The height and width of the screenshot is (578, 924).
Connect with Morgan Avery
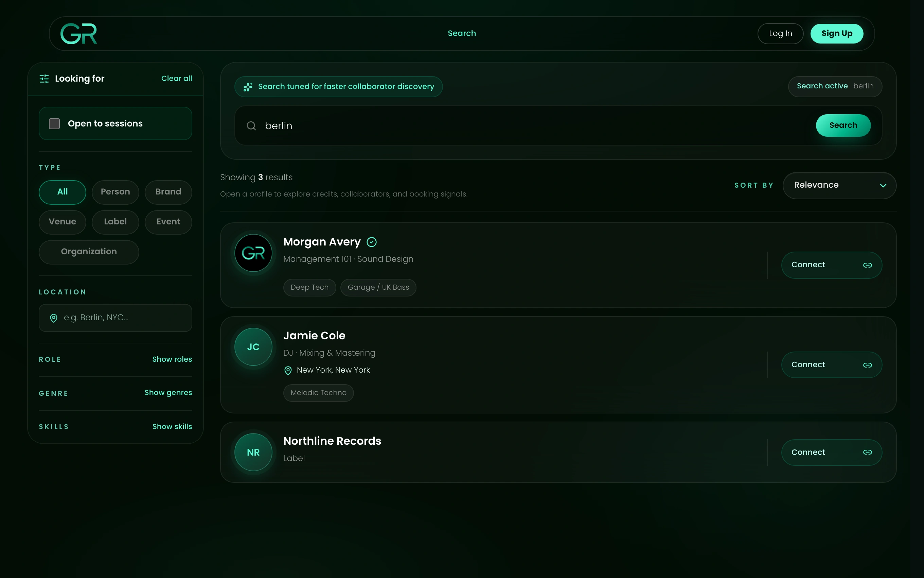[832, 265]
